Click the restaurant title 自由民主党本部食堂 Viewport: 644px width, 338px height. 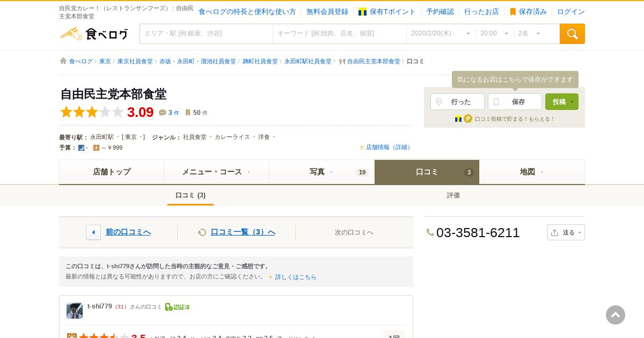(x=113, y=94)
